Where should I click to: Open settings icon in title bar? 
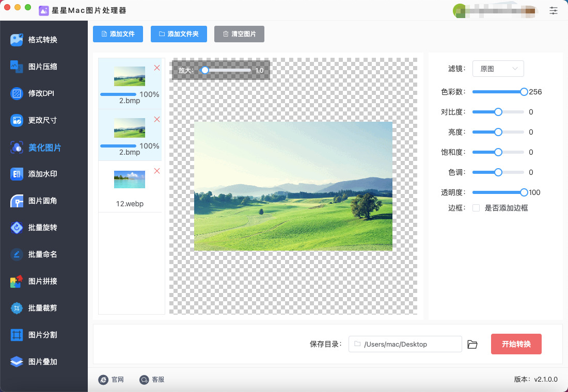coord(554,10)
